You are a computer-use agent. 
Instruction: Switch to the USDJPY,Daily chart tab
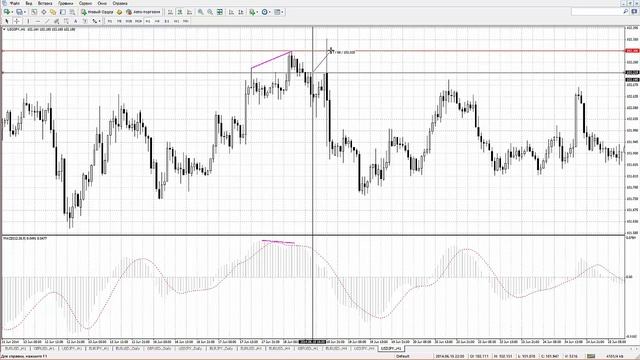pos(191,349)
